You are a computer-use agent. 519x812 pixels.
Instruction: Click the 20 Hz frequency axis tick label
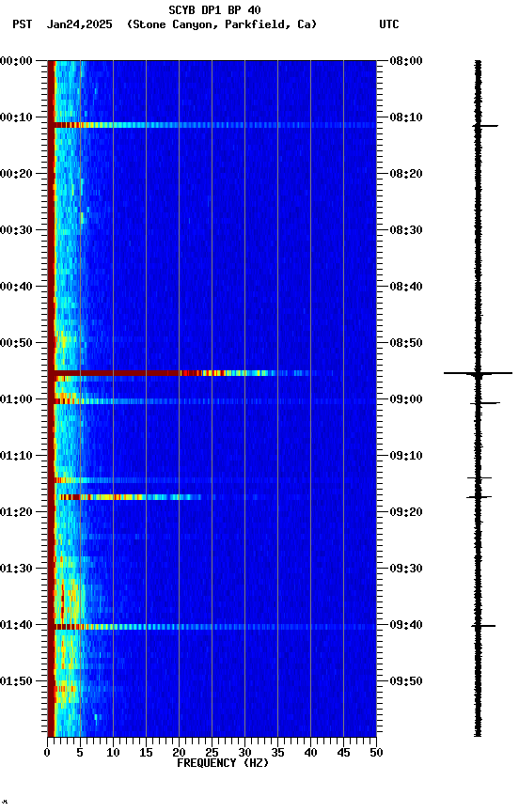pos(179,753)
